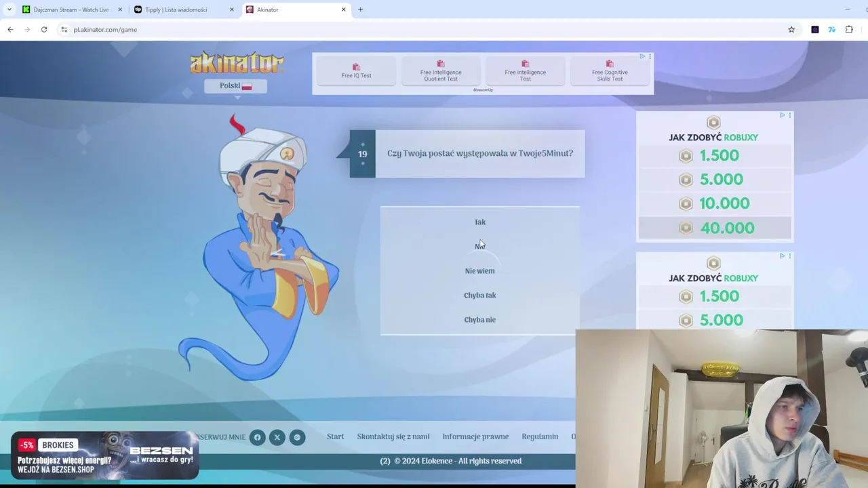Image resolution: width=868 pixels, height=488 pixels.
Task: Open the 7TV extension icon
Action: [831, 29]
